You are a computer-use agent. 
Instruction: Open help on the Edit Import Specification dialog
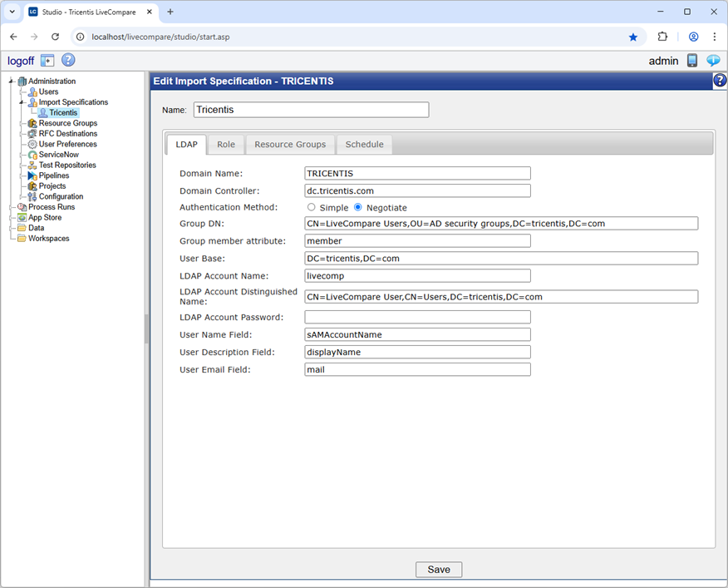click(720, 80)
